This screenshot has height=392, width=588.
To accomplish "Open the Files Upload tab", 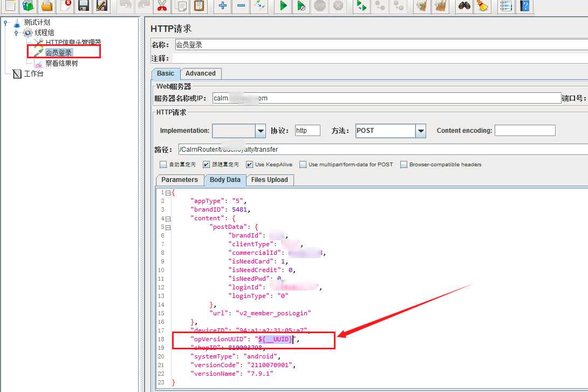I will [x=270, y=180].
